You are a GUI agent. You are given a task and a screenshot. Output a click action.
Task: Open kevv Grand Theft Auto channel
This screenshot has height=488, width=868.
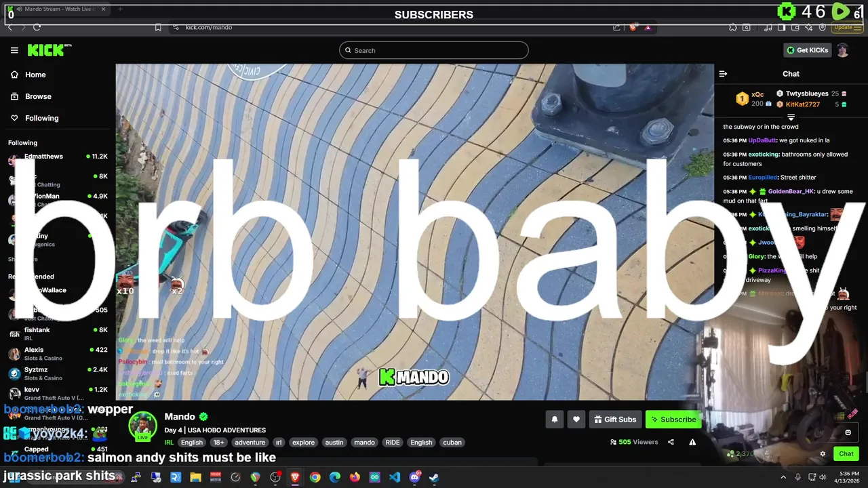58,393
